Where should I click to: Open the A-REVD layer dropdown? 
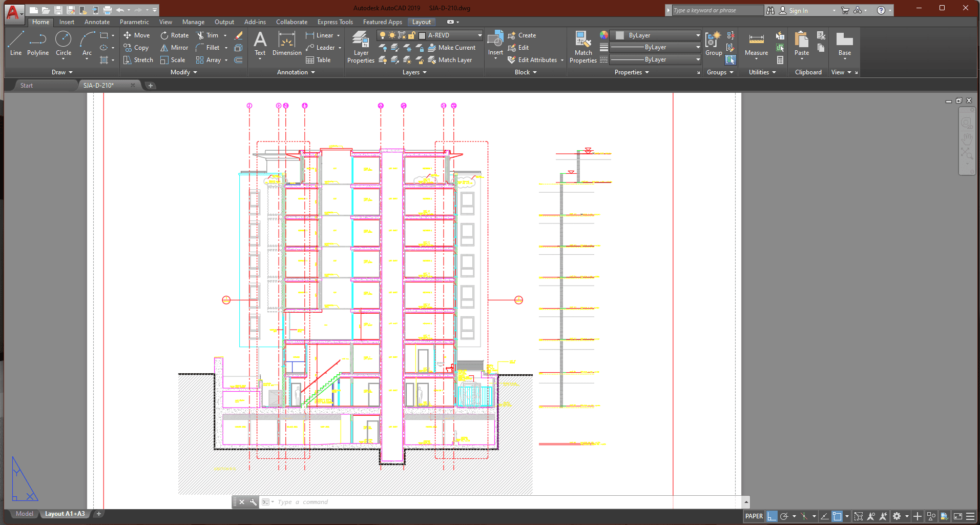tap(479, 35)
